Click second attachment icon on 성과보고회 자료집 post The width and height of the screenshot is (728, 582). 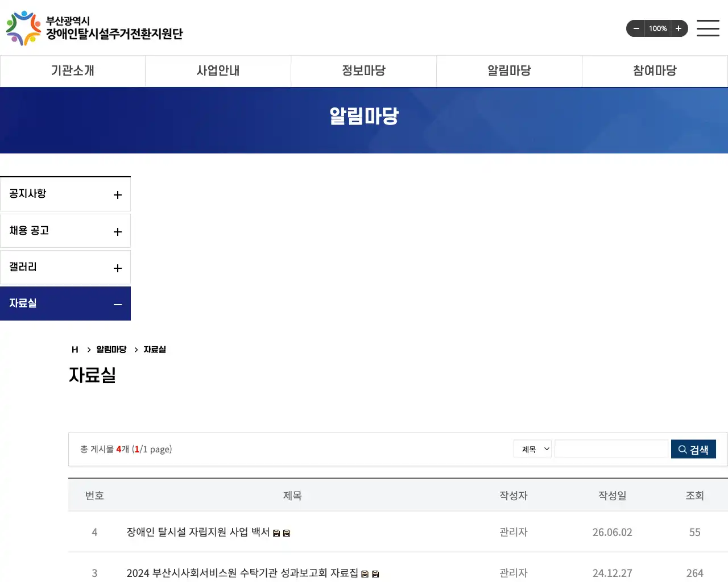(x=375, y=574)
